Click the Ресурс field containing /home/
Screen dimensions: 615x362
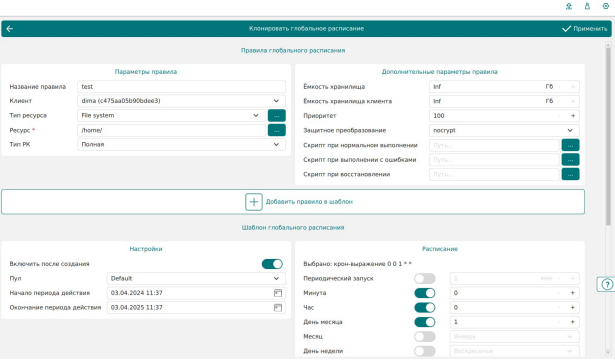(x=171, y=130)
